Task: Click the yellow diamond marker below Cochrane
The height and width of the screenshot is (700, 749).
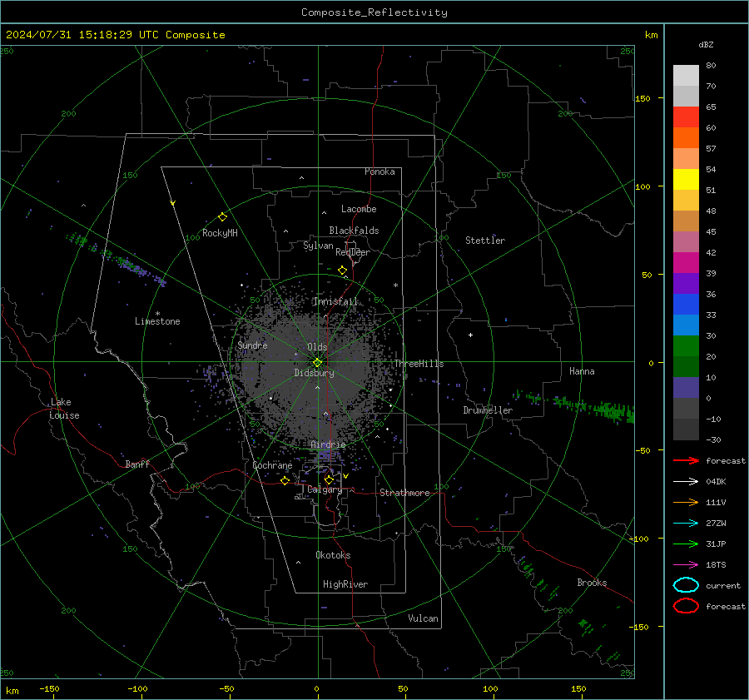Action: pyautogui.click(x=285, y=480)
